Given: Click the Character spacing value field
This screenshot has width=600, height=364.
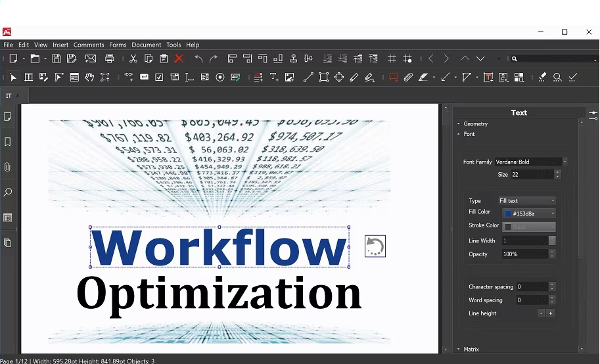Looking at the screenshot, I should pos(532,286).
